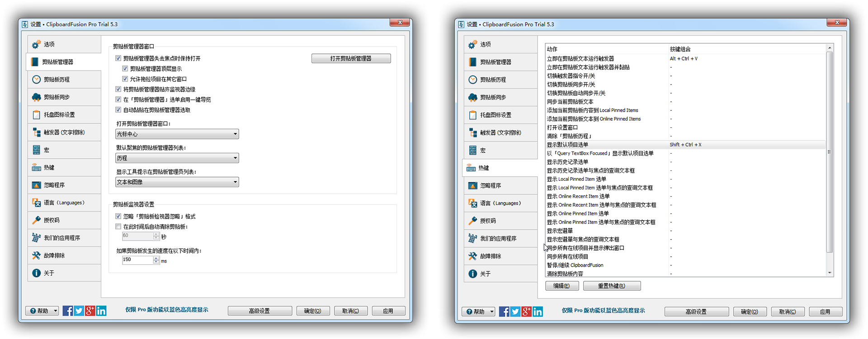Open Twitter icon in left window

click(79, 311)
